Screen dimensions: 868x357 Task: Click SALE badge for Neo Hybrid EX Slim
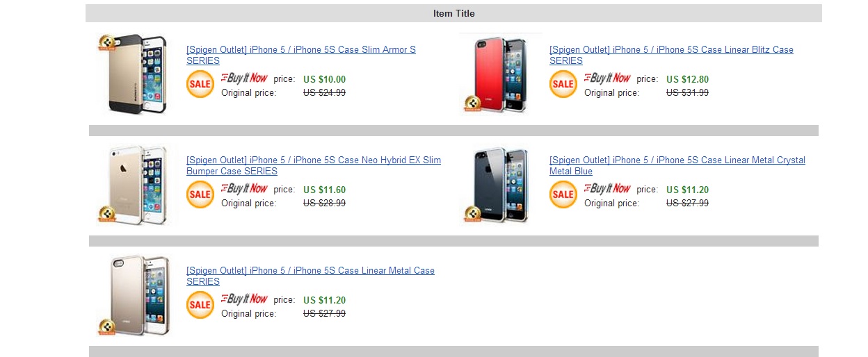click(200, 194)
